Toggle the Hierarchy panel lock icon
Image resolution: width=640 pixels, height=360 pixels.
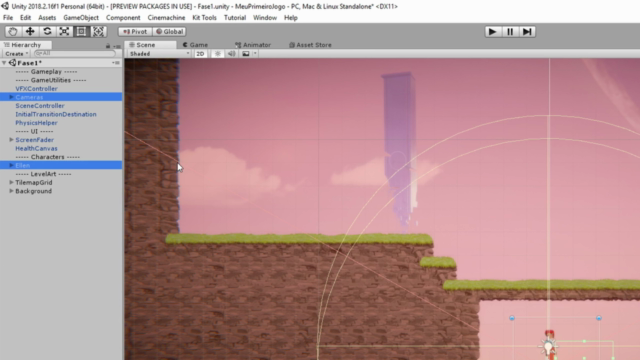pyautogui.click(x=108, y=46)
